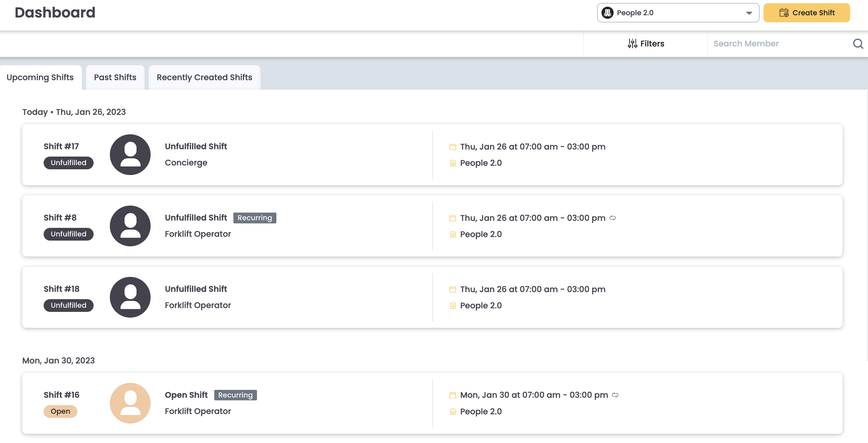Image resolution: width=868 pixels, height=443 pixels.
Task: Click the recurring arrows icon on Shift #8
Action: point(613,218)
